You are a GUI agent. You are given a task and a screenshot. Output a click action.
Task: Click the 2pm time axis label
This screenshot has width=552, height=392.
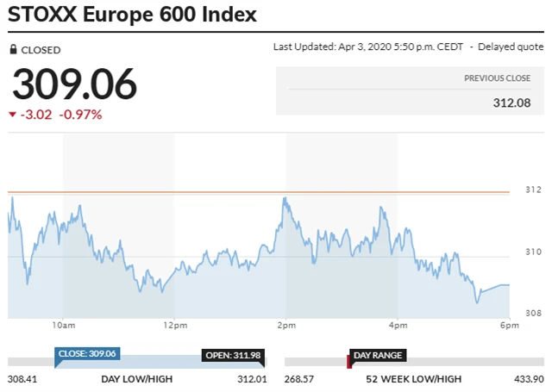[x=286, y=325]
